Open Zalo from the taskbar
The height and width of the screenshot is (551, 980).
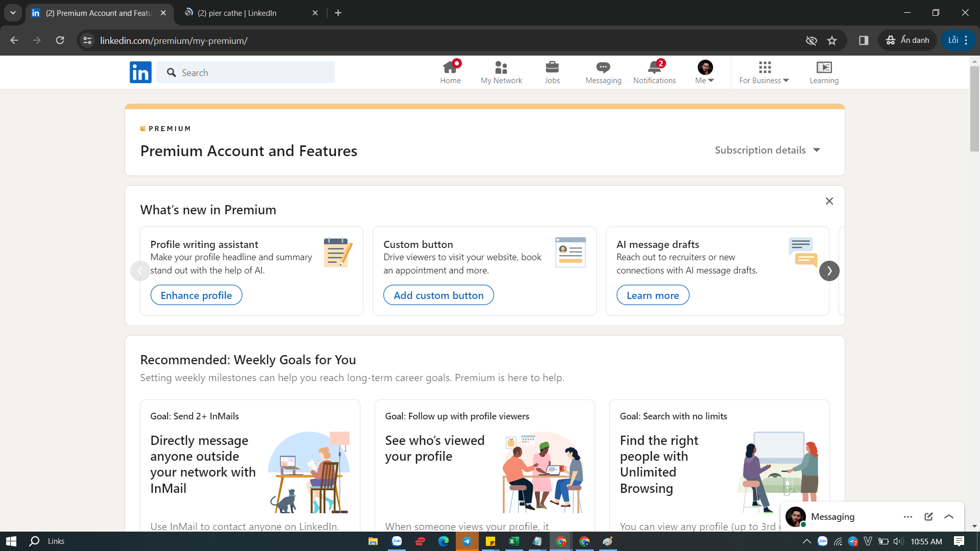click(x=397, y=541)
